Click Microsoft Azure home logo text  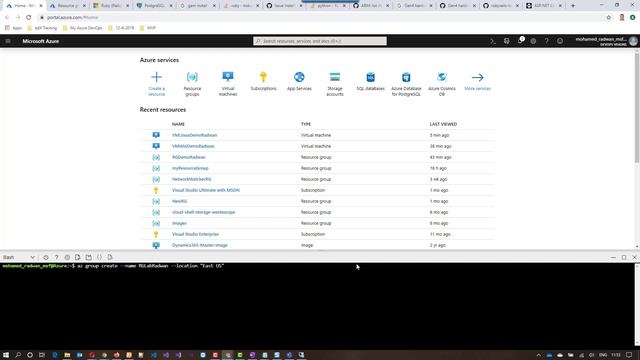(40, 41)
